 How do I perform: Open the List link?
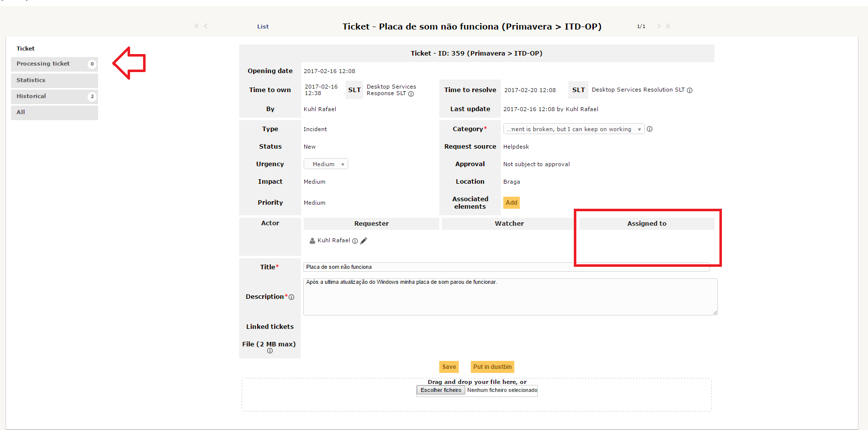point(263,27)
